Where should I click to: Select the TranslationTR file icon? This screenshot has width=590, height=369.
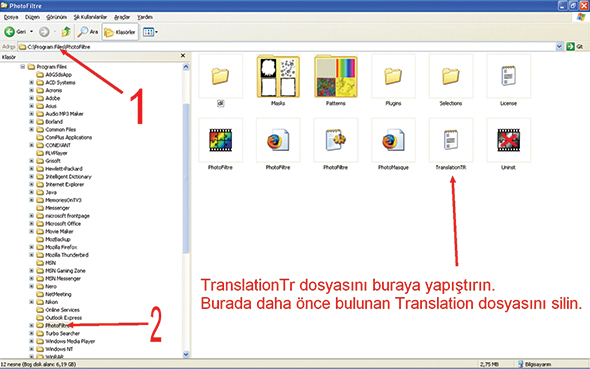click(451, 140)
